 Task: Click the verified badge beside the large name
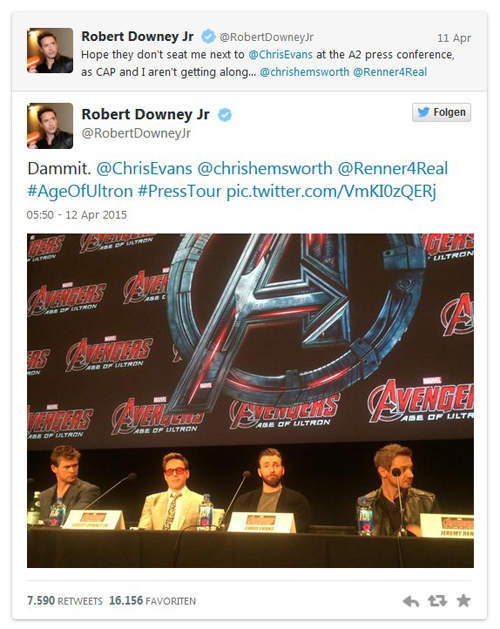click(225, 115)
